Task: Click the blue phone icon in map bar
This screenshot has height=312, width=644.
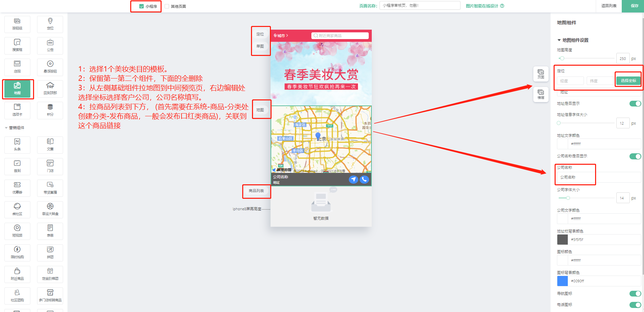Action: (x=364, y=180)
